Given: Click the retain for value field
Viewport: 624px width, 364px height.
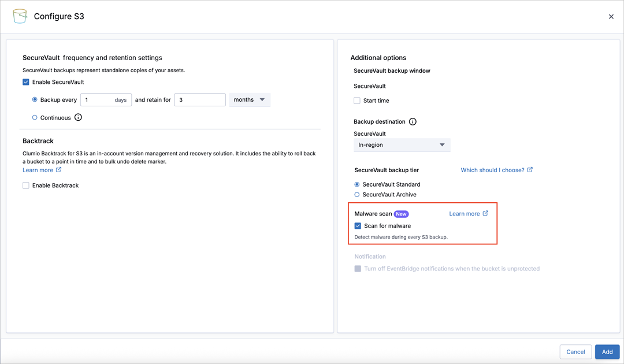Looking at the screenshot, I should 199,100.
